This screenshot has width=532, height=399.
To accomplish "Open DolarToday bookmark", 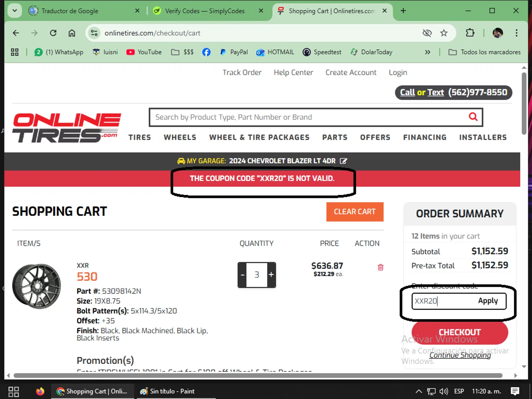I will click(371, 52).
